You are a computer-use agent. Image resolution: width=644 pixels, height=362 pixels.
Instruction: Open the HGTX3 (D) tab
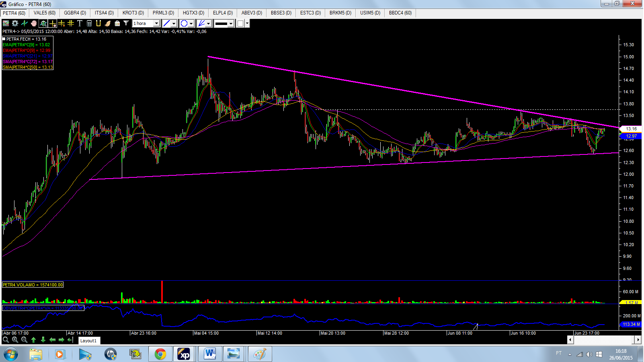tap(194, 13)
